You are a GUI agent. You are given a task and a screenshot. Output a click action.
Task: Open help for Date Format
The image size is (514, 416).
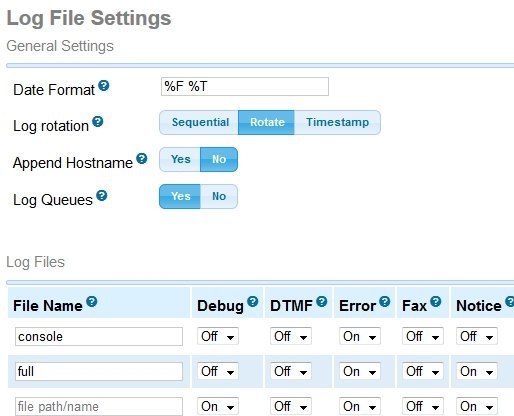pyautogui.click(x=104, y=86)
